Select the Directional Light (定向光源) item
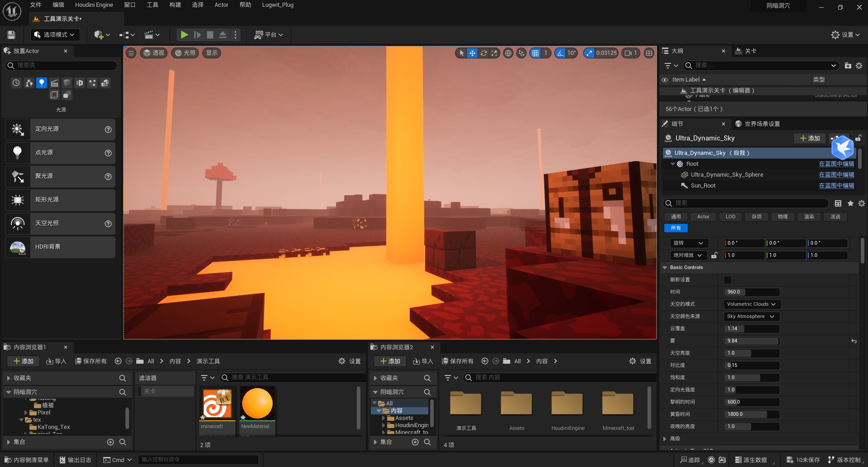The width and height of the screenshot is (868, 467). pyautogui.click(x=60, y=129)
